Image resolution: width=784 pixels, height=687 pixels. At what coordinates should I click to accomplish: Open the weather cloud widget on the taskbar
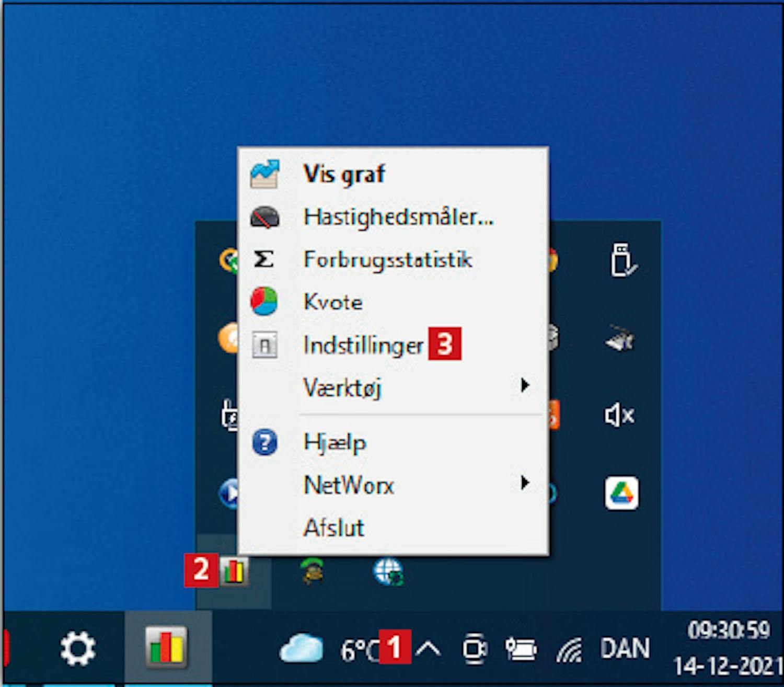click(302, 648)
